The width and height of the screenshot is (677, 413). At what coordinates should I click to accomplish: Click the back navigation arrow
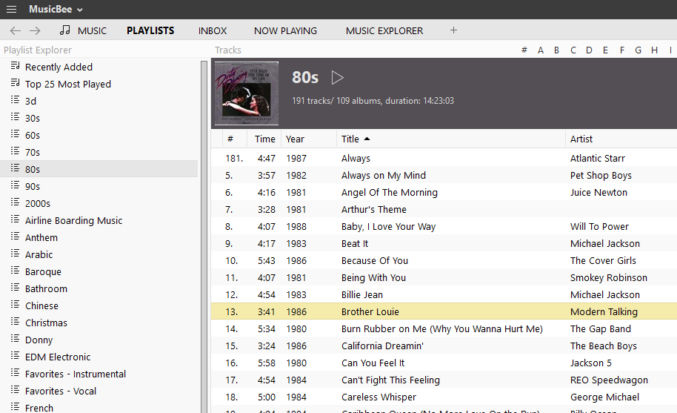(15, 31)
